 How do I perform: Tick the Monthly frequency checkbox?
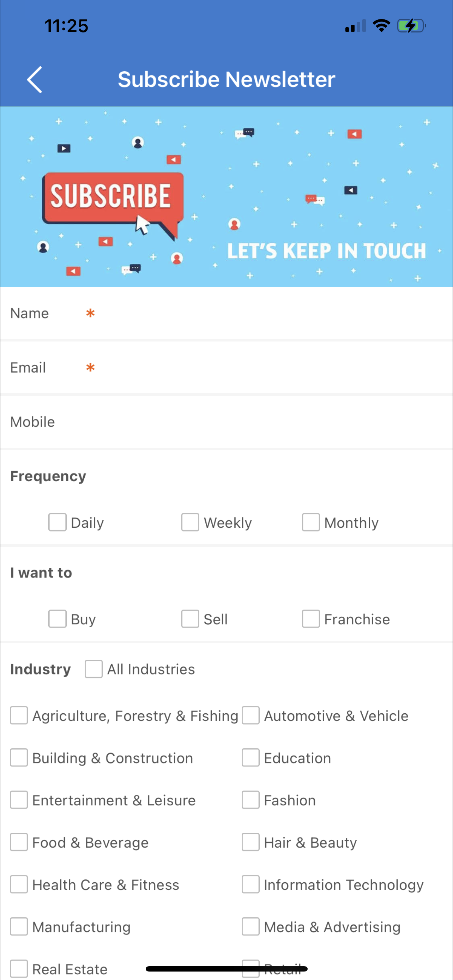coord(311,522)
